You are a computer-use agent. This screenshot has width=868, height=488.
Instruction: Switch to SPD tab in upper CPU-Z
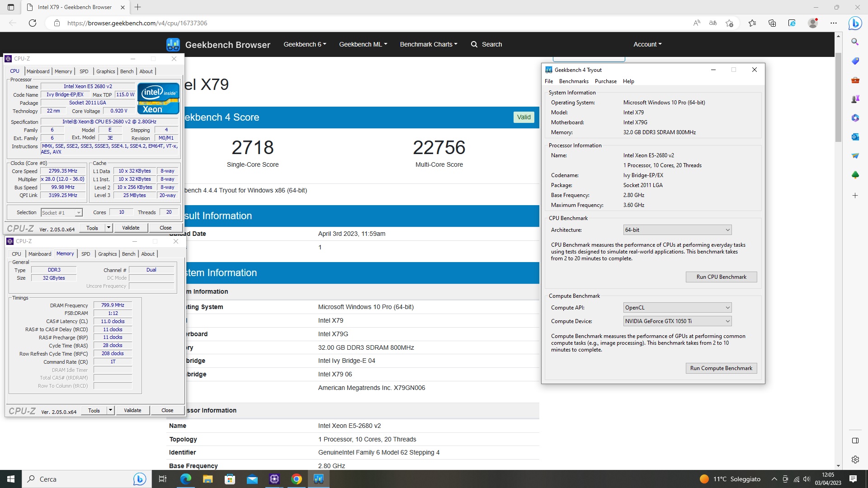[84, 71]
